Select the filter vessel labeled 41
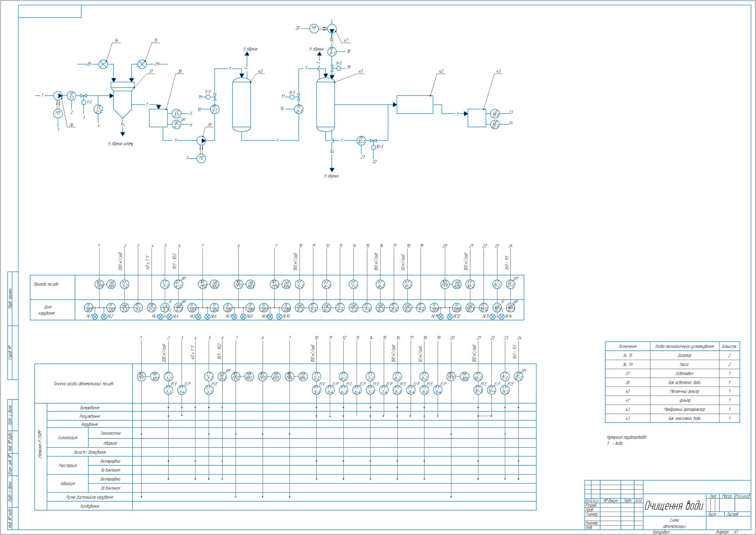This screenshot has width=756, height=535. [x=326, y=105]
